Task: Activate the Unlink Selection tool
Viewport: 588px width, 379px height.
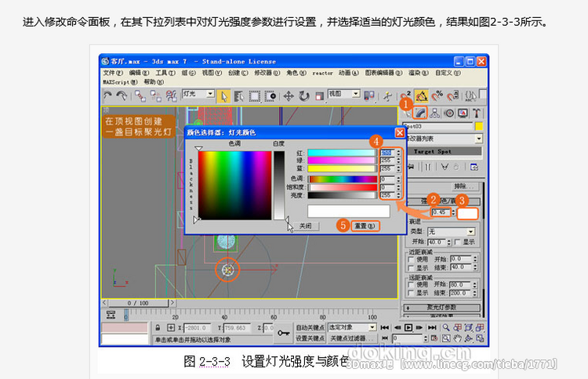Action: coord(156,96)
